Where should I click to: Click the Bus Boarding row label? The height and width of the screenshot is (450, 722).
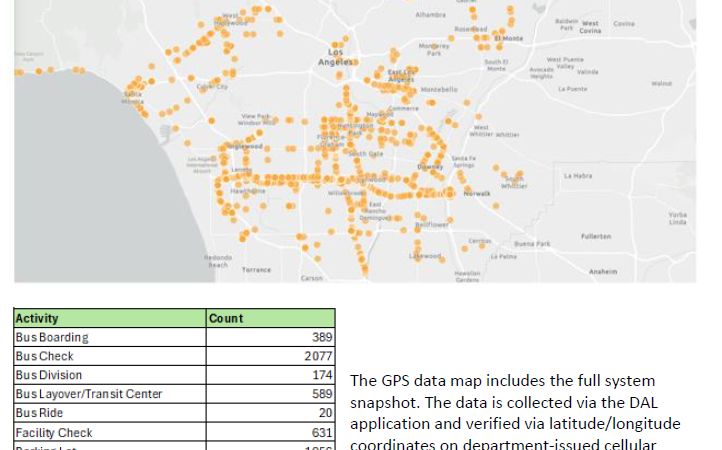tap(52, 338)
